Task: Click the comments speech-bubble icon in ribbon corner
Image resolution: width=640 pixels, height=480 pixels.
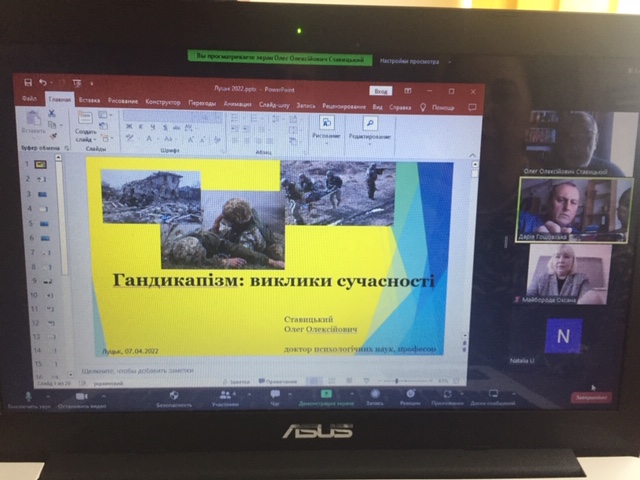Action: 472,108
